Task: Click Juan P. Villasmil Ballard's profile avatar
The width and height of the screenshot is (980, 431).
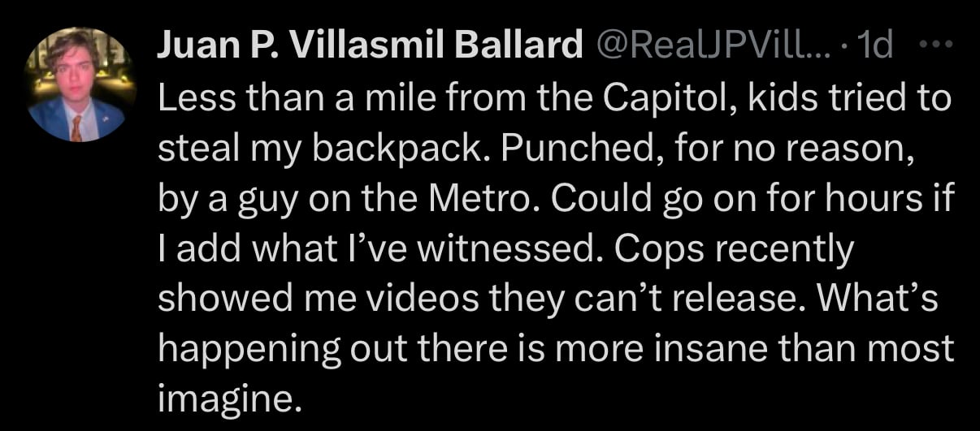Action: [80, 84]
